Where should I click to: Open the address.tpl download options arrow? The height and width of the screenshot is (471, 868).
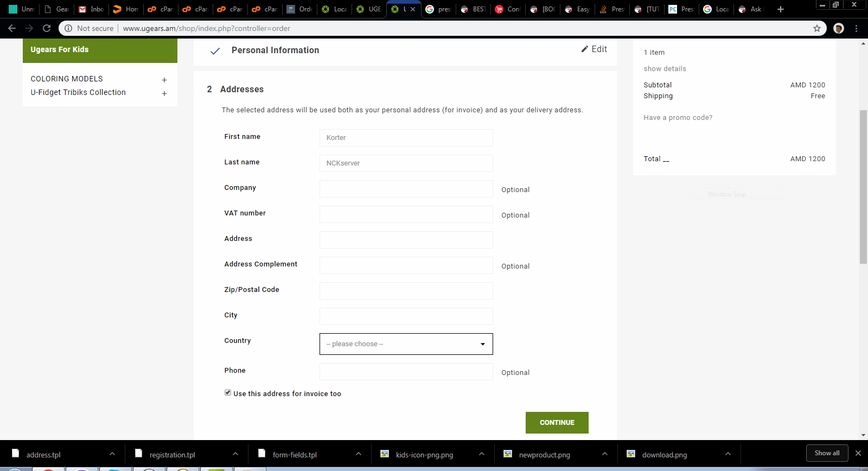pyautogui.click(x=112, y=454)
